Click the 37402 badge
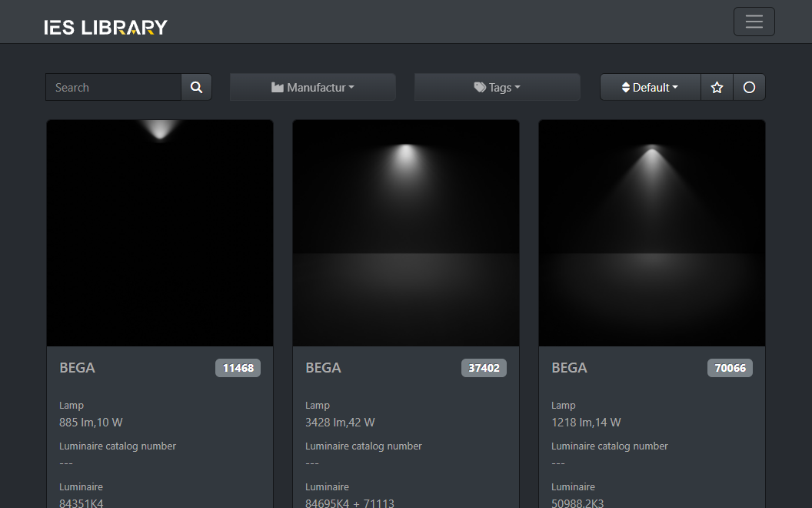The height and width of the screenshot is (508, 812). [x=484, y=368]
